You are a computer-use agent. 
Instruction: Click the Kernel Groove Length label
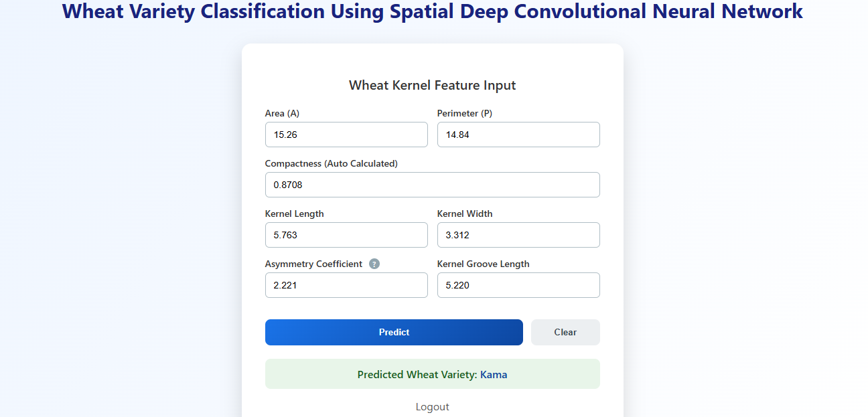click(x=484, y=264)
